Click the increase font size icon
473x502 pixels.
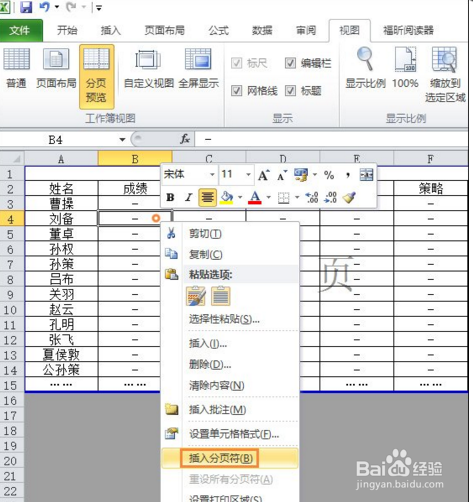point(264,175)
